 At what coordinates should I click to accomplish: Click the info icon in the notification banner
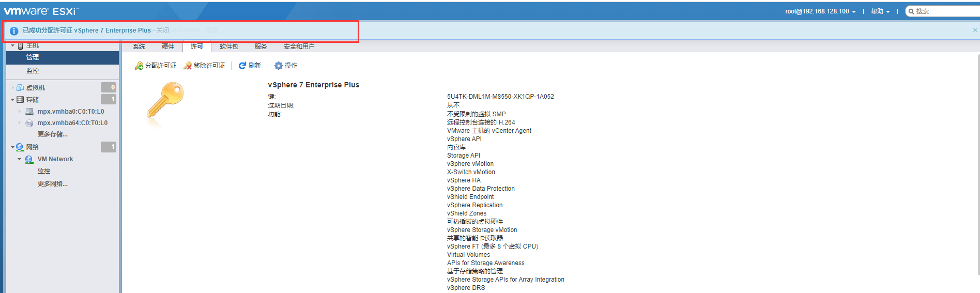14,31
